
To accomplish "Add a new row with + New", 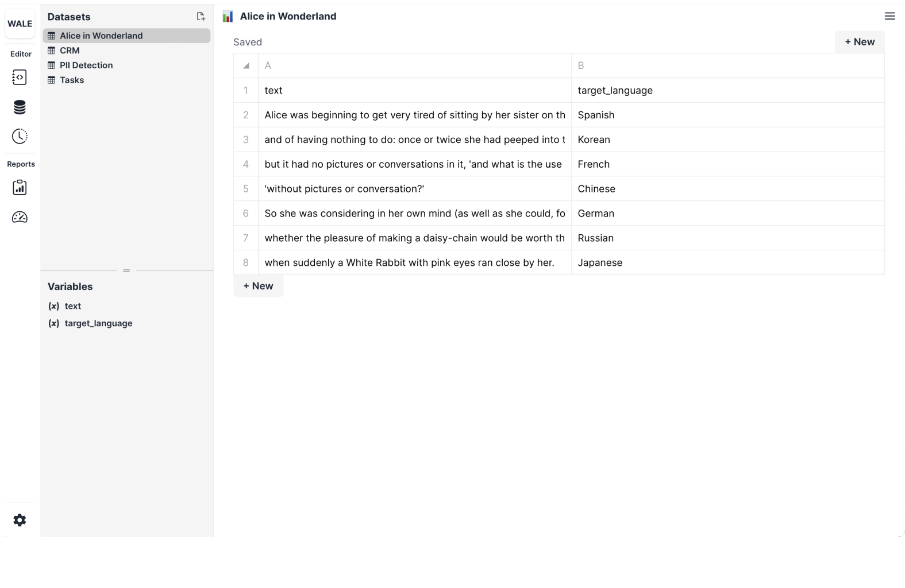I will (258, 286).
